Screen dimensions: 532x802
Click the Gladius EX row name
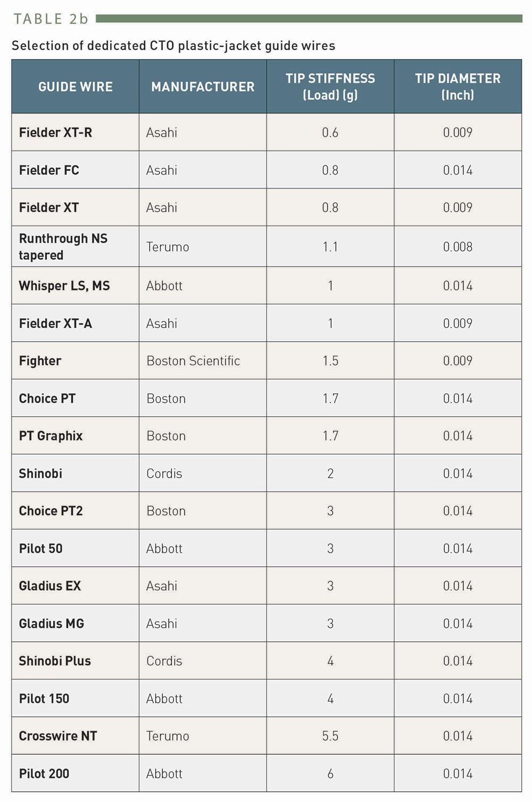(50, 586)
